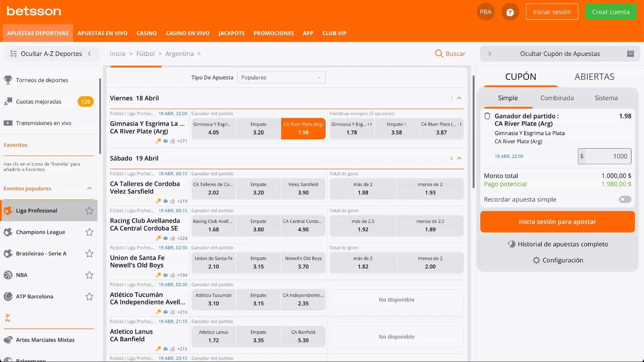Open the JACKPOTS menu item
644x362 pixels.
coord(231,33)
